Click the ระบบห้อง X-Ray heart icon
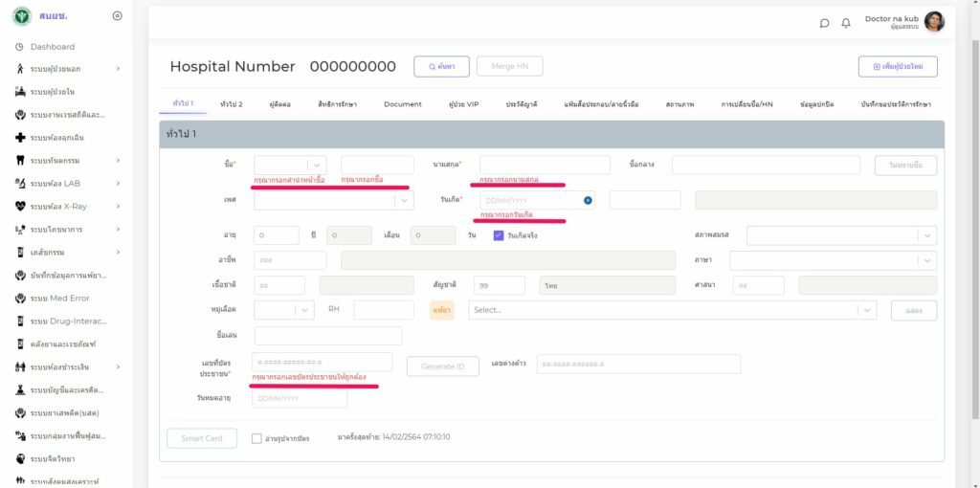Viewport: 980px width, 488px height. (x=20, y=206)
